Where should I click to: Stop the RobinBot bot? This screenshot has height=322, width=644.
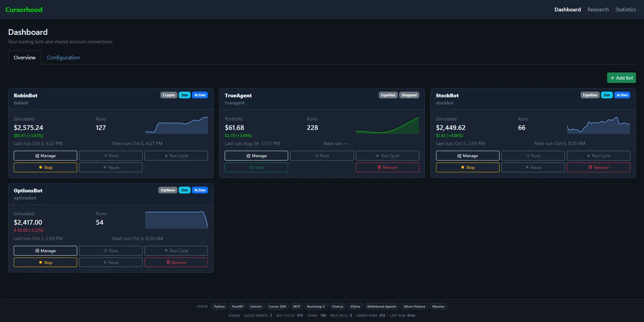[x=46, y=168]
